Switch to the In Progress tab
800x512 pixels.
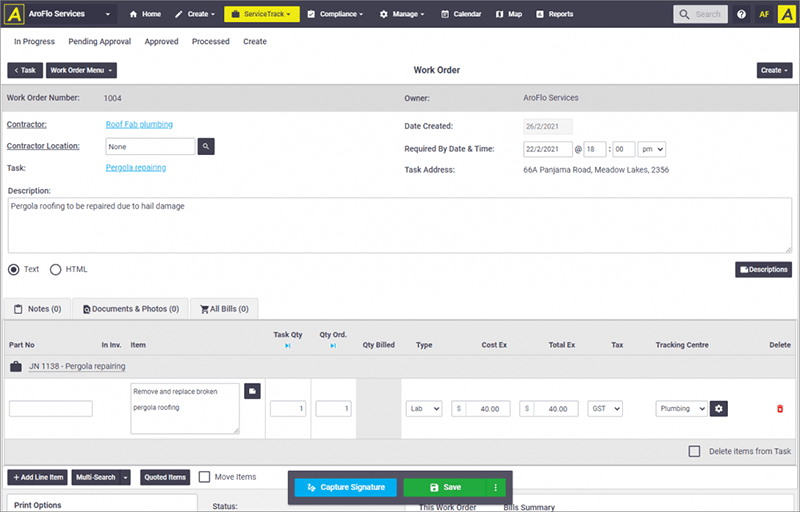point(34,42)
